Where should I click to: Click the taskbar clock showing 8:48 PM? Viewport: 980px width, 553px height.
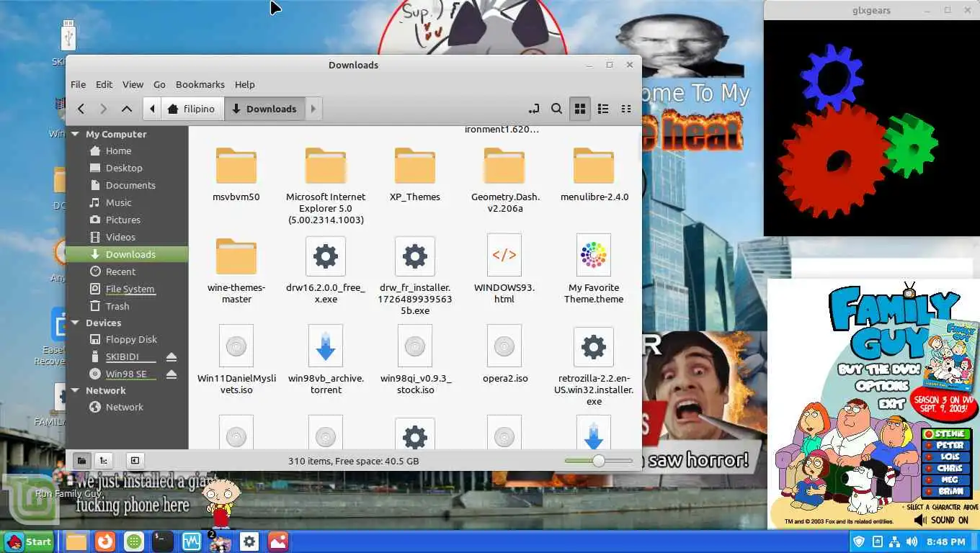[x=946, y=541]
